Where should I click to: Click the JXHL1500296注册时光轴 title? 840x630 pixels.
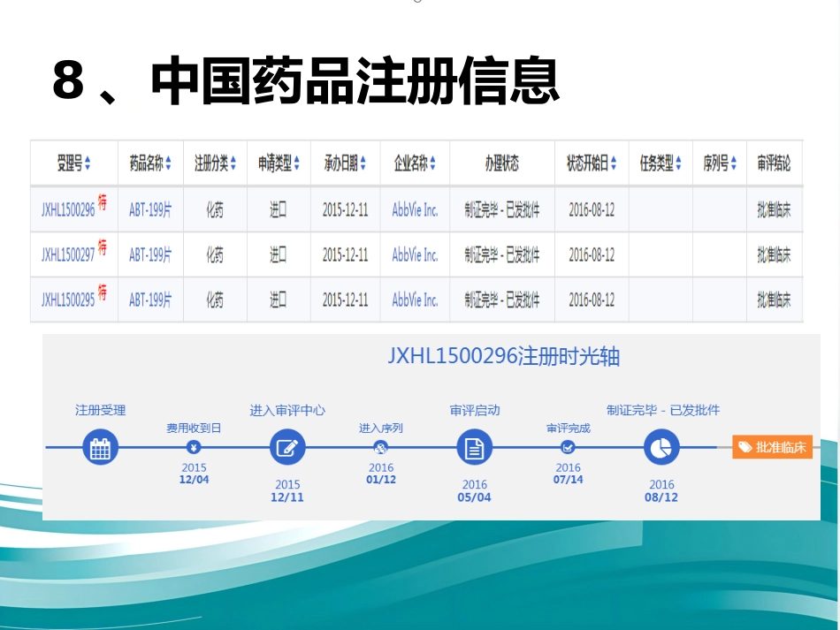(504, 356)
